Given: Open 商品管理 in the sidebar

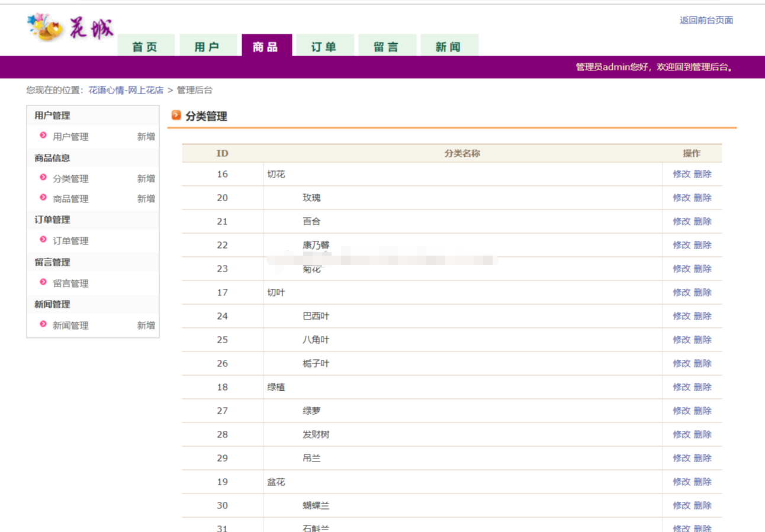Looking at the screenshot, I should pos(70,199).
